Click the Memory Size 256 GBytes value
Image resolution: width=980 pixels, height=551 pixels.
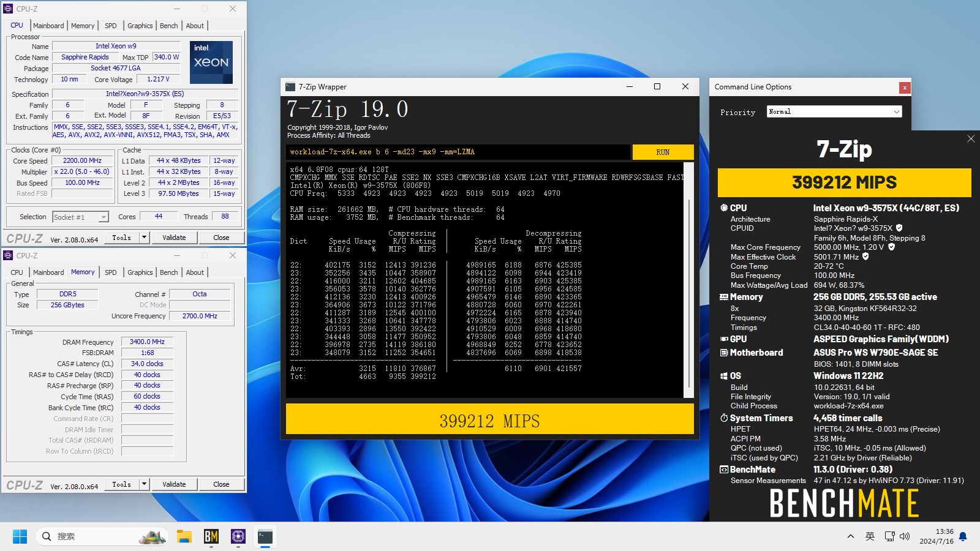67,305
